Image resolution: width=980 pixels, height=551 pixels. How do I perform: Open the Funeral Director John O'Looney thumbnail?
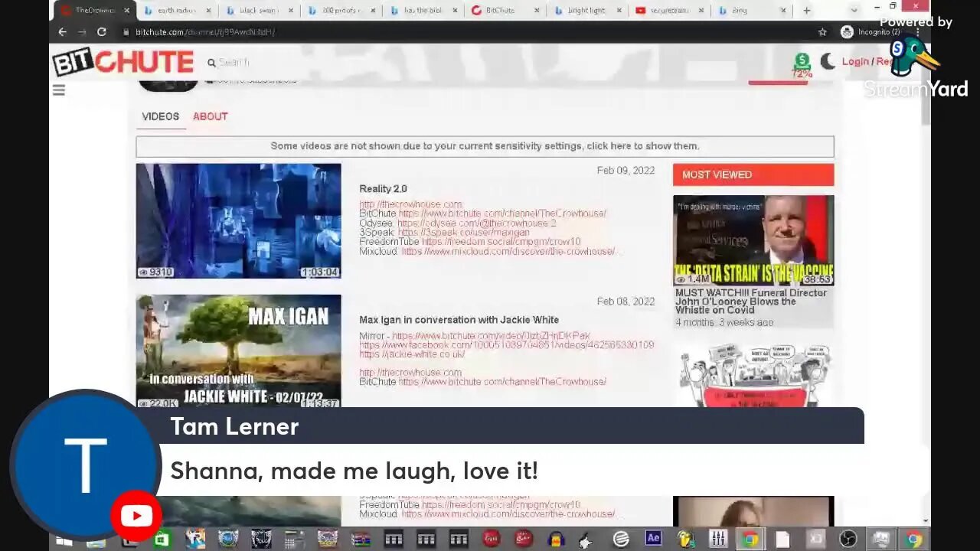coord(753,240)
